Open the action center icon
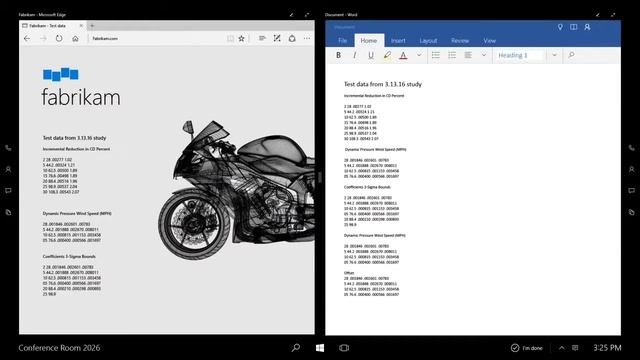Screen dimensions: 640x360 575,348
